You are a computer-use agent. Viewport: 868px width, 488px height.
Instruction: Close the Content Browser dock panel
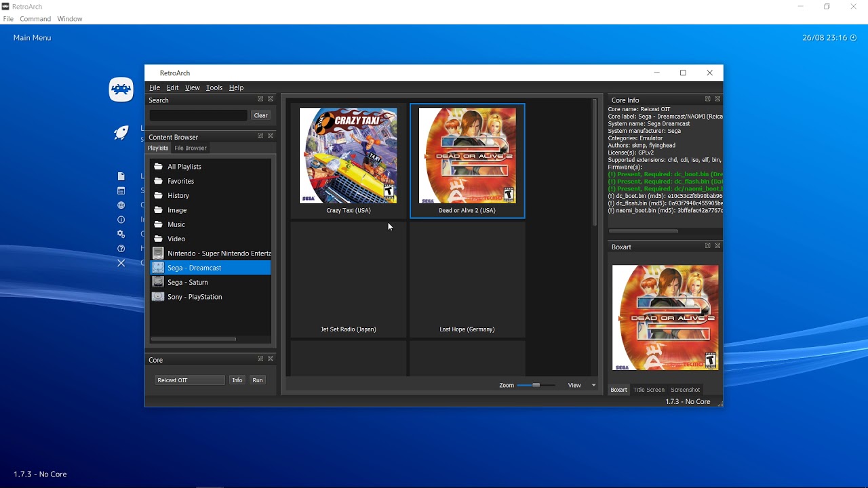pos(271,136)
